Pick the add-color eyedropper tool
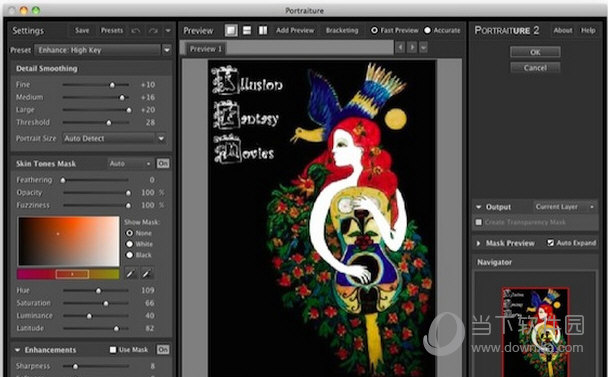Screen dimensions: 608x377 (x=131, y=274)
